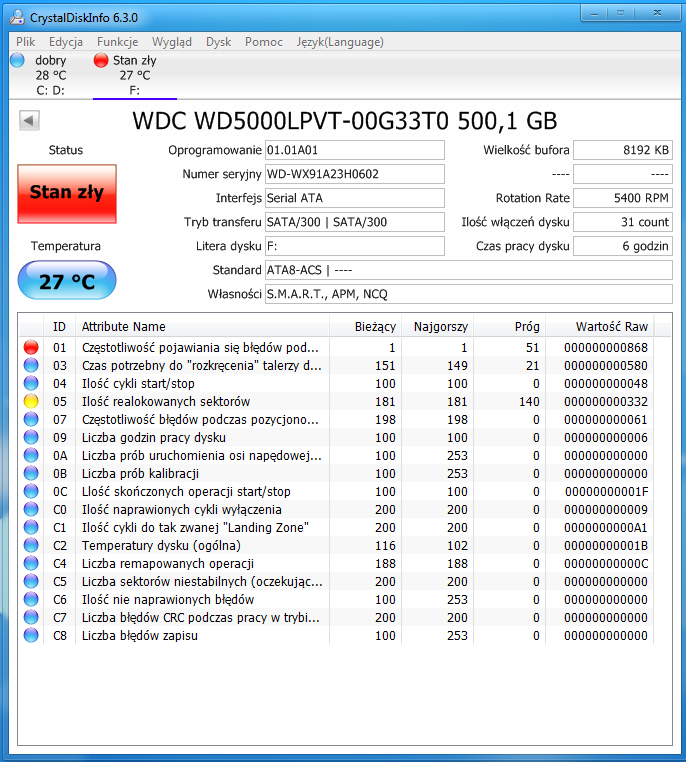
Task: Click raw value 00000000001F
Action: (x=606, y=491)
